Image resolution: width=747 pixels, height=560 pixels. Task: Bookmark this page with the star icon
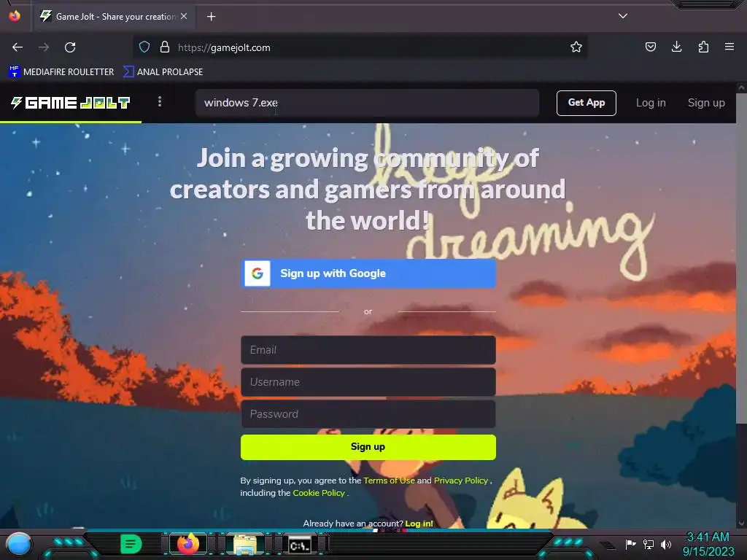point(576,47)
